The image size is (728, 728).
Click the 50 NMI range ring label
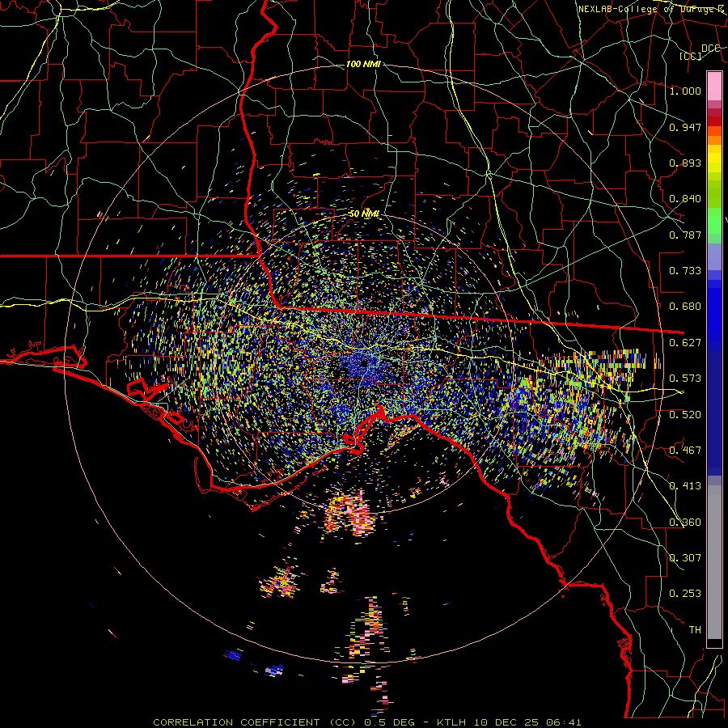click(365, 214)
